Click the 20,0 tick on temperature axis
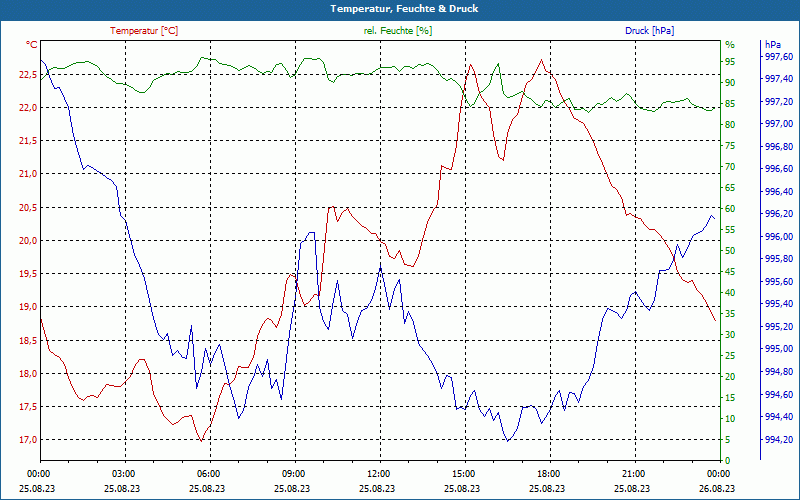800x500 pixels. click(28, 240)
